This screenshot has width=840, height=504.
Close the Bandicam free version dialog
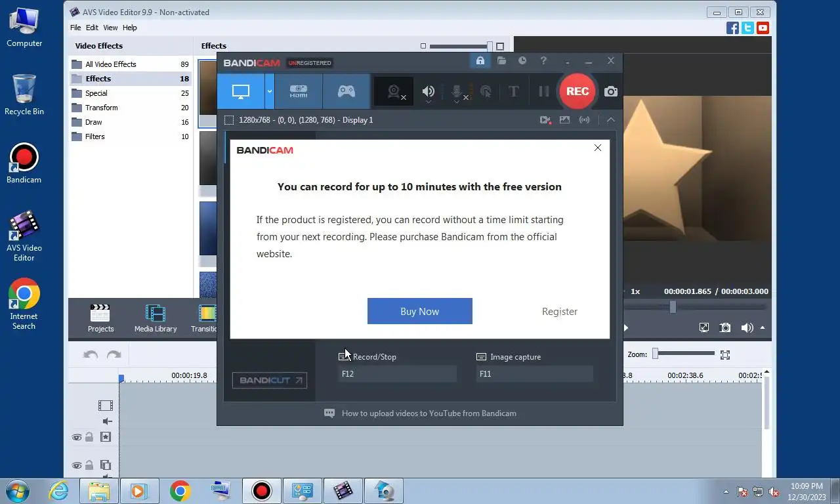pyautogui.click(x=597, y=148)
